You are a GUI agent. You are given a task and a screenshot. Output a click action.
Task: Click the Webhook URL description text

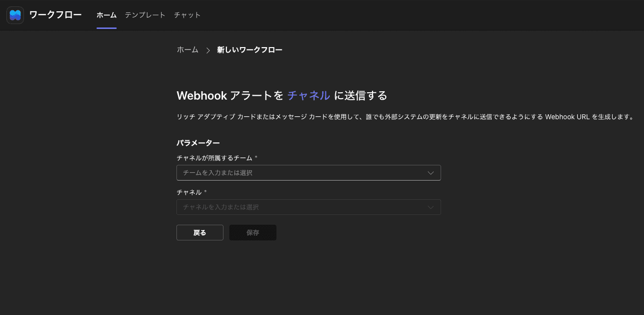coord(405,117)
